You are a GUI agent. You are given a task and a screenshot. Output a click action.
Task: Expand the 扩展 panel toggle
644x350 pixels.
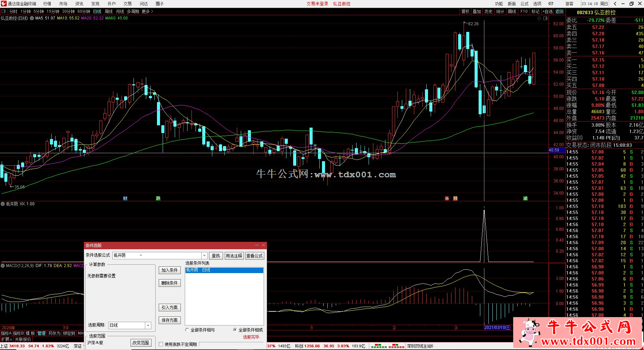click(7, 339)
